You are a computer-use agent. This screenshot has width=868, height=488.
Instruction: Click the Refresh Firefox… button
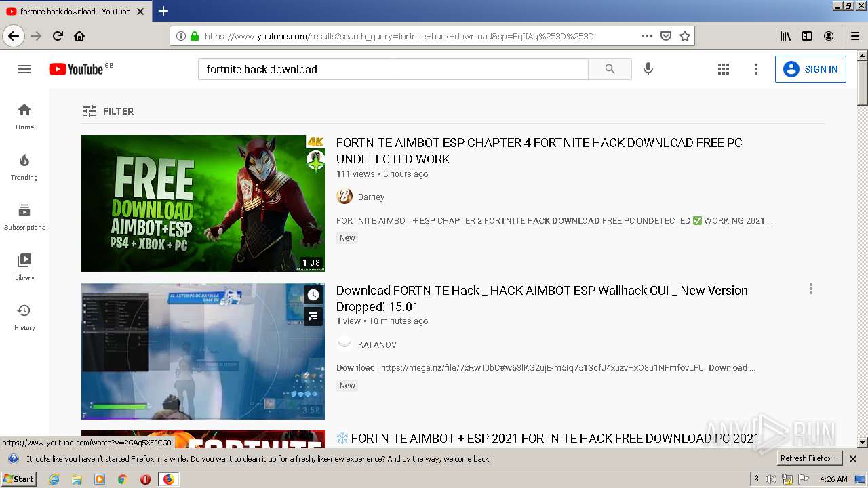click(x=810, y=459)
